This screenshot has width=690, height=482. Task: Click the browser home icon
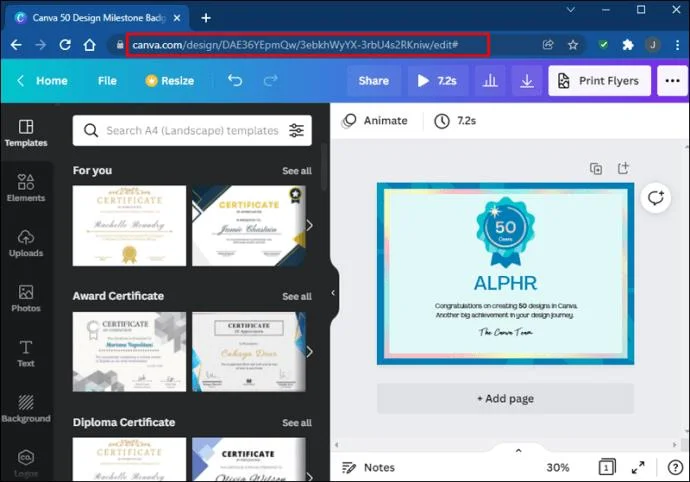point(90,44)
